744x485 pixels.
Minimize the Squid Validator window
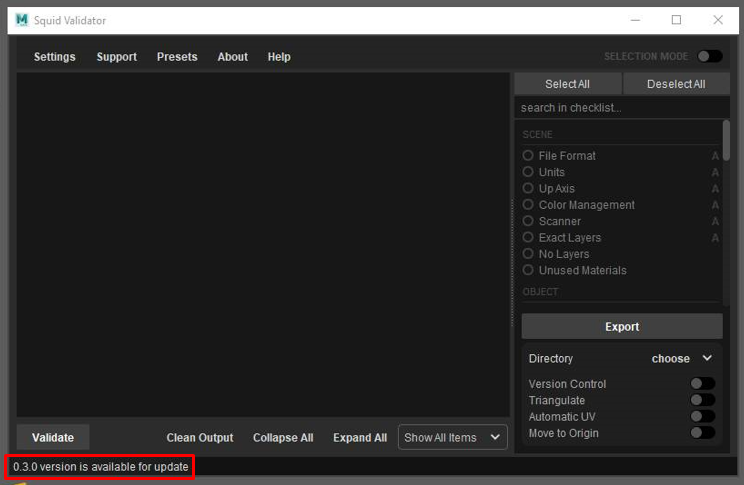coord(635,20)
